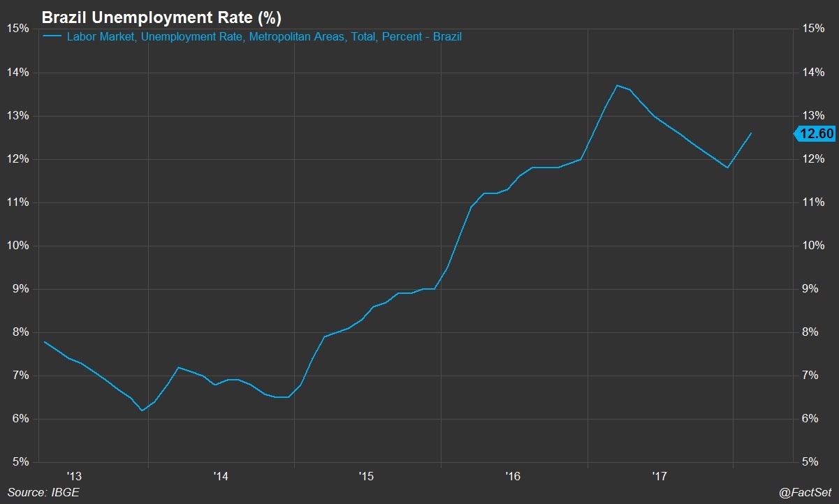Click the line's lowest point near 6.2%
The image size is (839, 504).
tap(143, 410)
